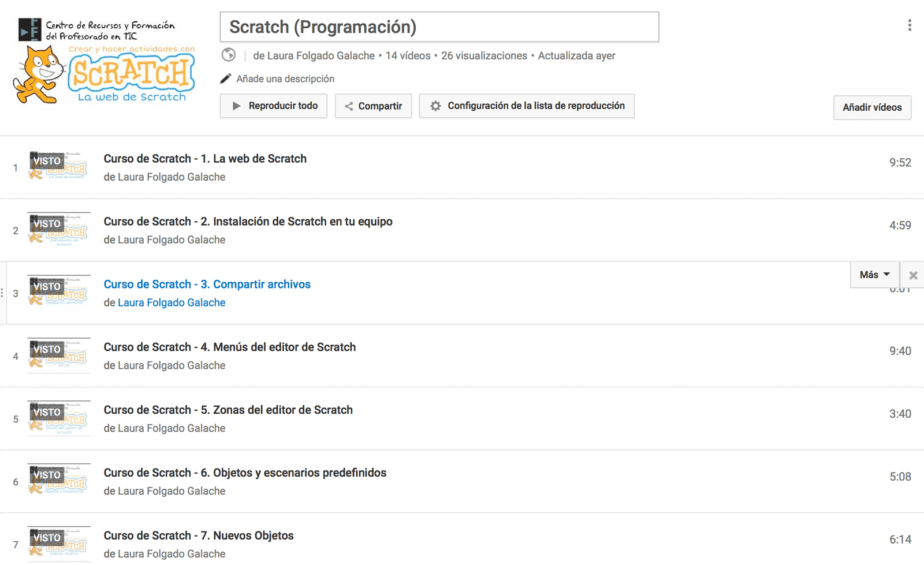This screenshot has width=924, height=565.
Task: Open Curso de Scratch - 1. La web de Scratch
Action: click(x=205, y=159)
